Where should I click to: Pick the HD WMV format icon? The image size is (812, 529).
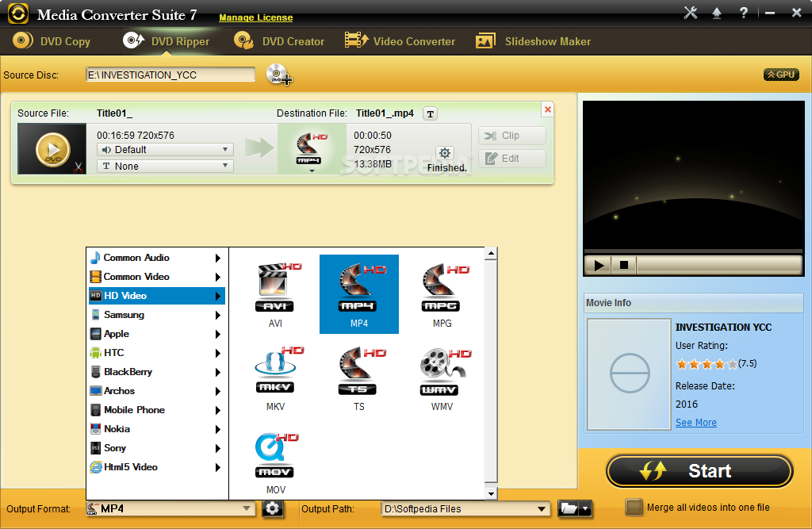pos(442,378)
